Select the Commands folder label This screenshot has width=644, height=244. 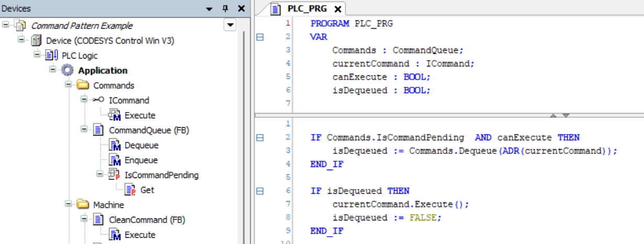tap(114, 85)
